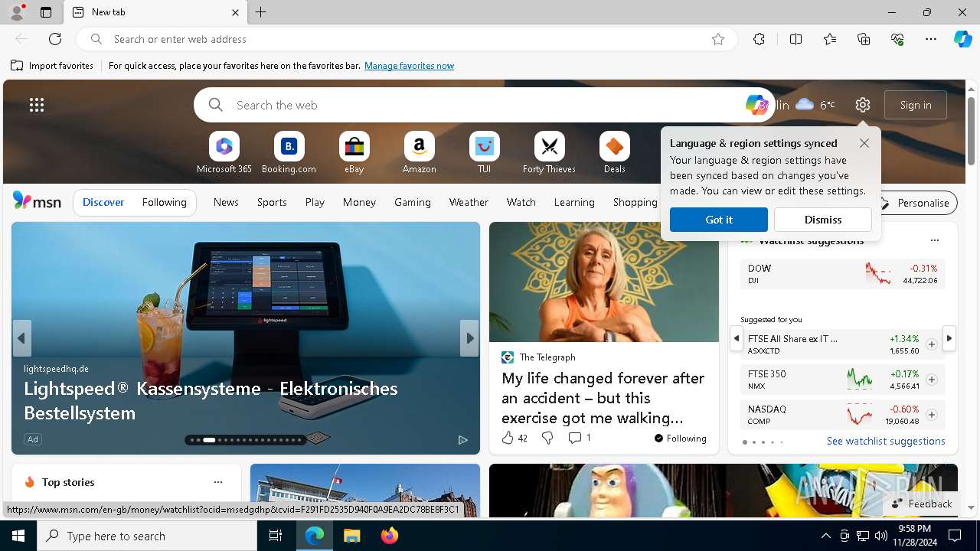
Task: Add FTSE 350 to watchlist
Action: [x=931, y=380]
